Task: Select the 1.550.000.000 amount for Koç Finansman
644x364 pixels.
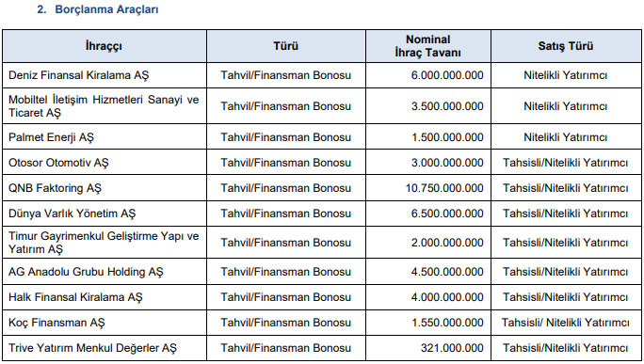Action: (x=447, y=323)
